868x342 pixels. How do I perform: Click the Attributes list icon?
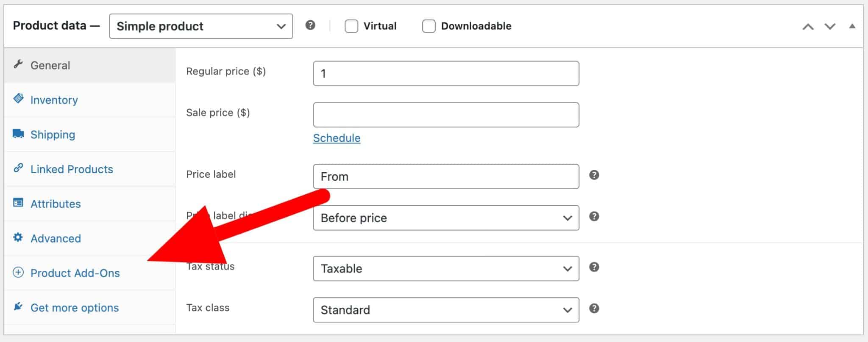pos(17,203)
